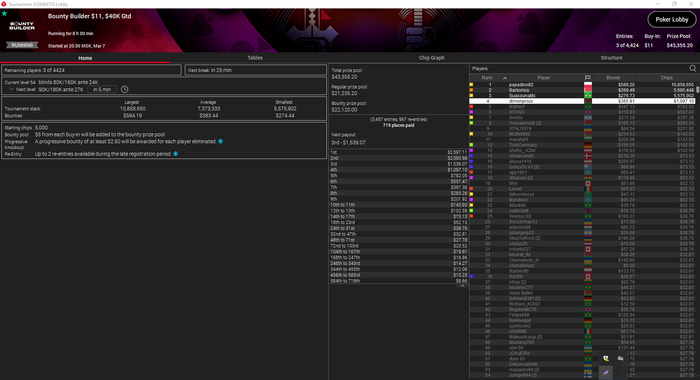700x380 pixels.
Task: Click the 'in 5 min' next level button
Action: click(x=102, y=89)
